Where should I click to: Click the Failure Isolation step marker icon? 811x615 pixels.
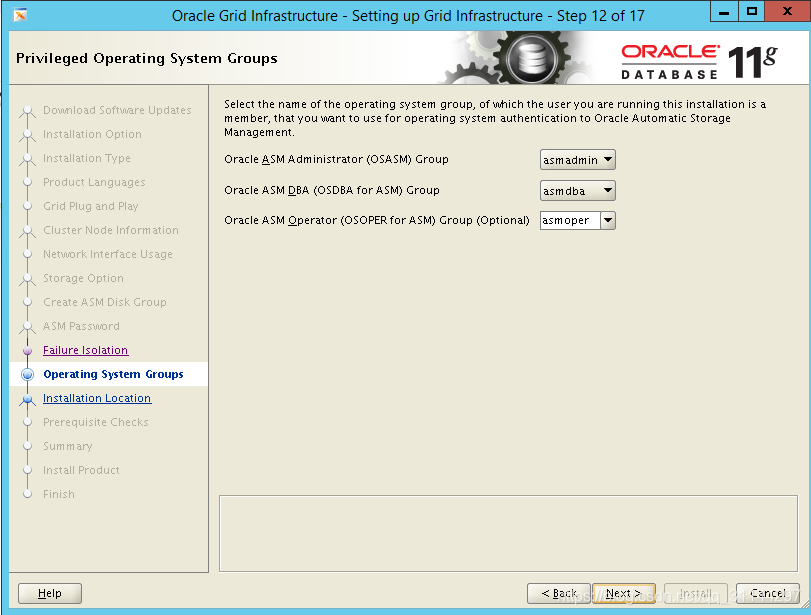point(28,350)
